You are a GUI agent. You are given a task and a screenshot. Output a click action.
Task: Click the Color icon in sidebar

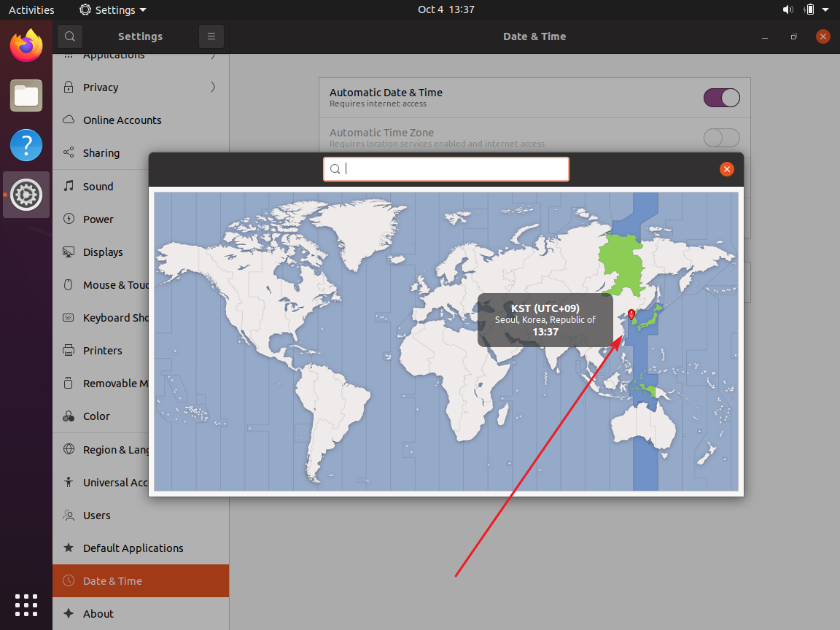click(x=69, y=416)
